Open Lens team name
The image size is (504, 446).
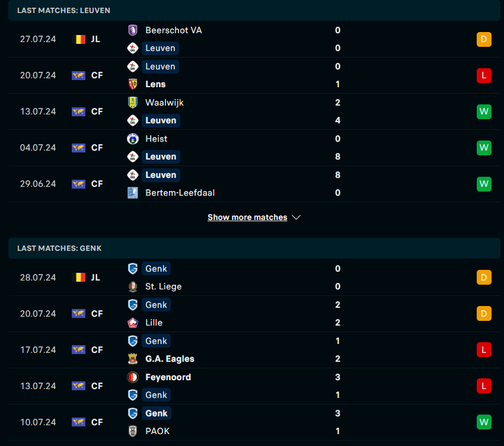pos(155,84)
